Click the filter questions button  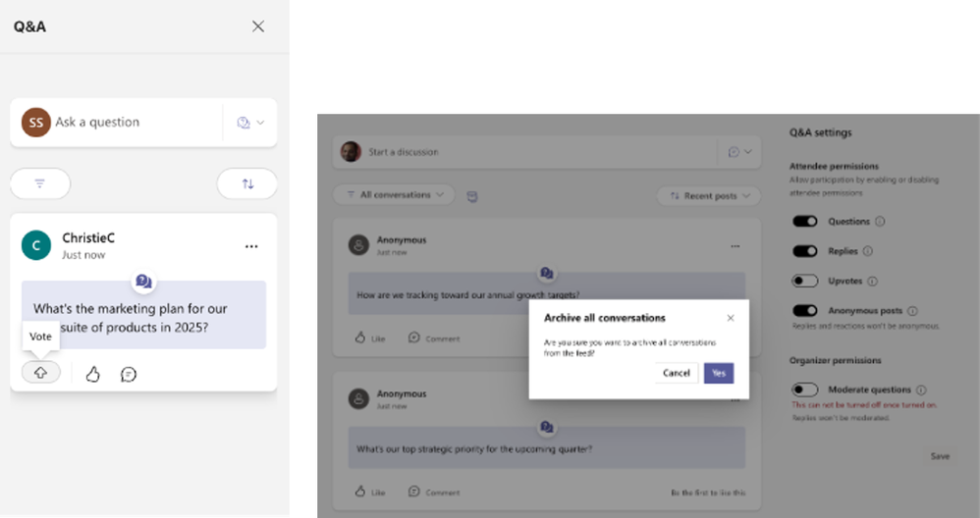pos(40,183)
